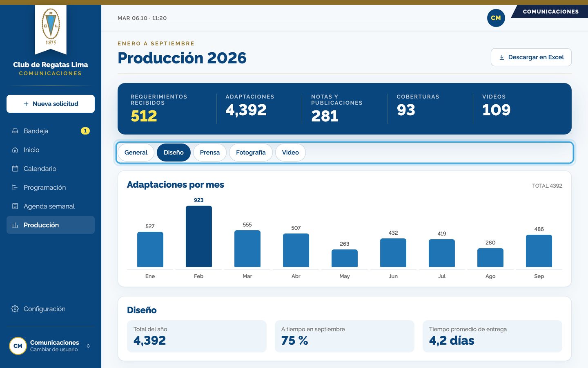Click the Nueva solicitud button
588x368 pixels.
51,104
